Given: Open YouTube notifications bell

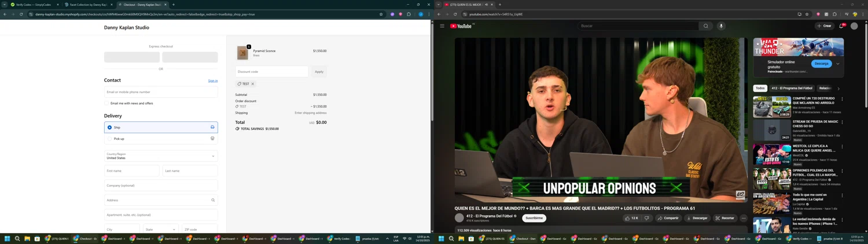Looking at the screenshot, I should [x=841, y=26].
